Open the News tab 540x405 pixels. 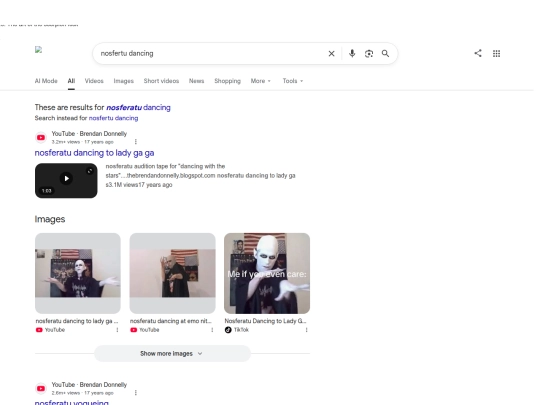pos(196,81)
